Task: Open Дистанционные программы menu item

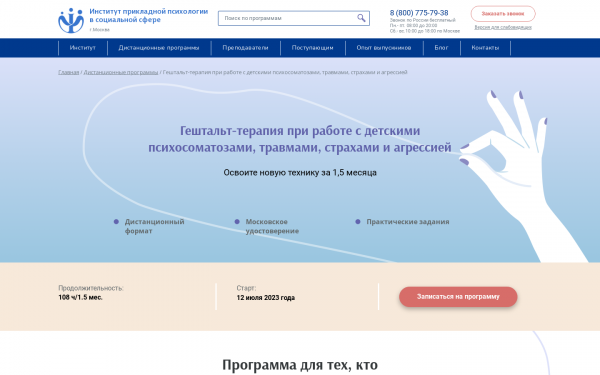Action: pyautogui.click(x=159, y=48)
